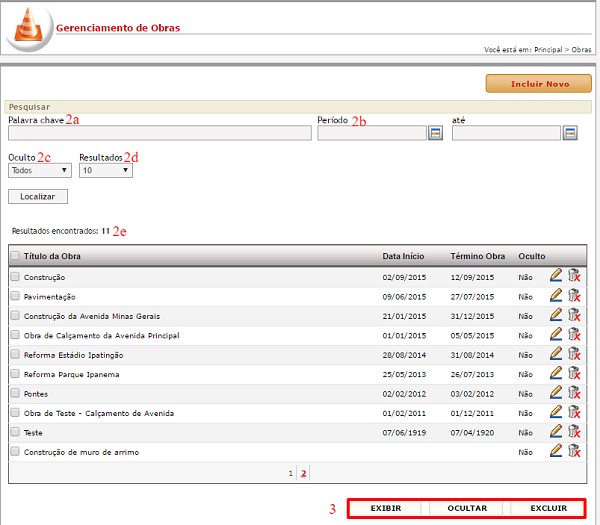The height and width of the screenshot is (525, 600).
Task: Click the Localizar search button
Action: [38, 196]
